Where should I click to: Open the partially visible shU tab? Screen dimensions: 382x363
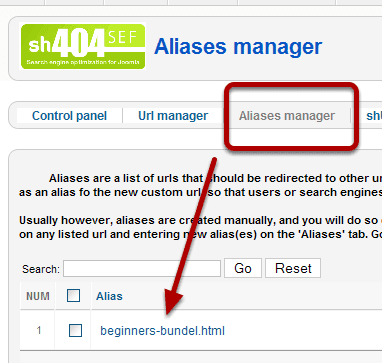coord(374,116)
